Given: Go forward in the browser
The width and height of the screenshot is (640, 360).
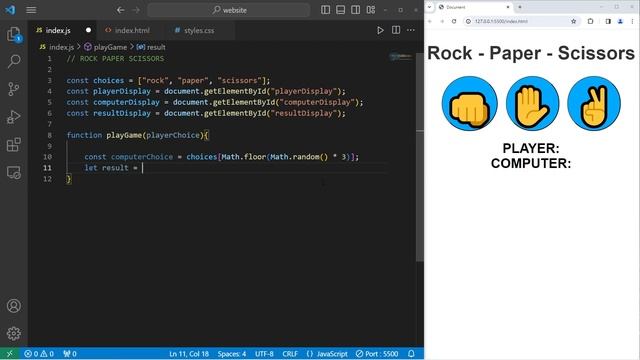Looking at the screenshot, I should 442,21.
